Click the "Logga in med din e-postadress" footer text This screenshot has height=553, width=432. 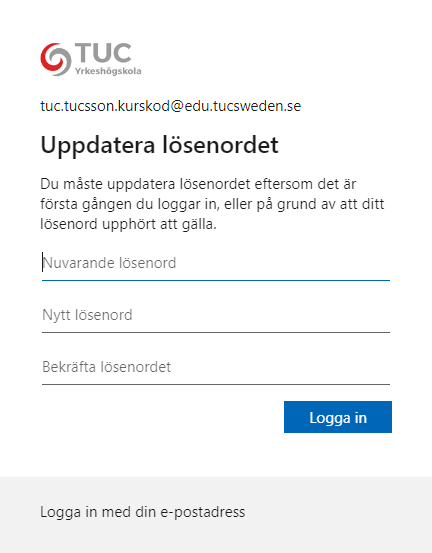142,512
